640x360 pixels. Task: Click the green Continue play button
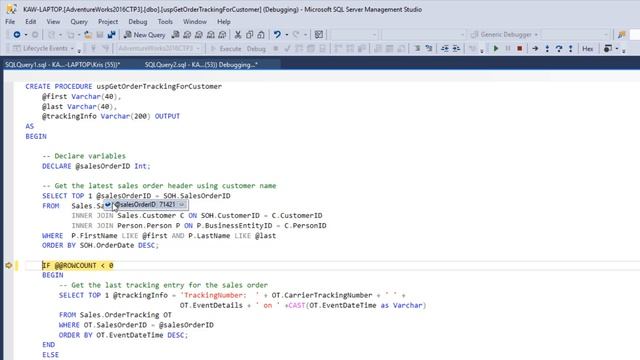(x=496, y=49)
